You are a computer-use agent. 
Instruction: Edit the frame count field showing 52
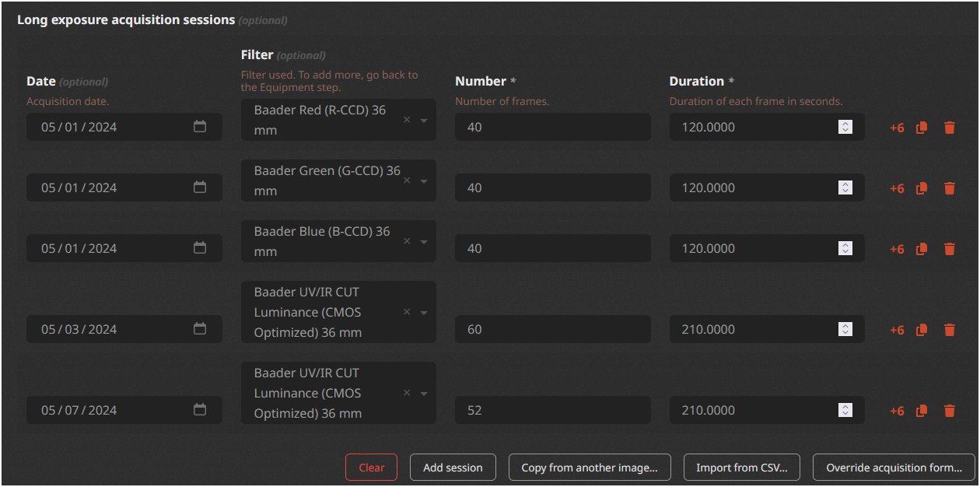pos(553,410)
